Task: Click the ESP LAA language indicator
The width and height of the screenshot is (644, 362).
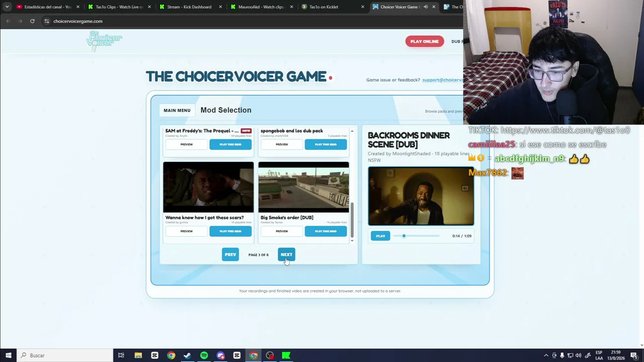Action: coord(599,355)
